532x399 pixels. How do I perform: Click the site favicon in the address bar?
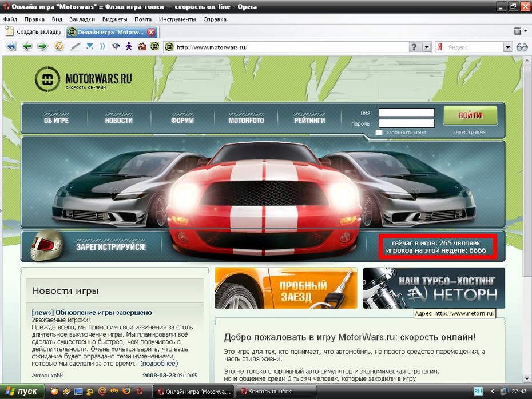click(x=169, y=47)
